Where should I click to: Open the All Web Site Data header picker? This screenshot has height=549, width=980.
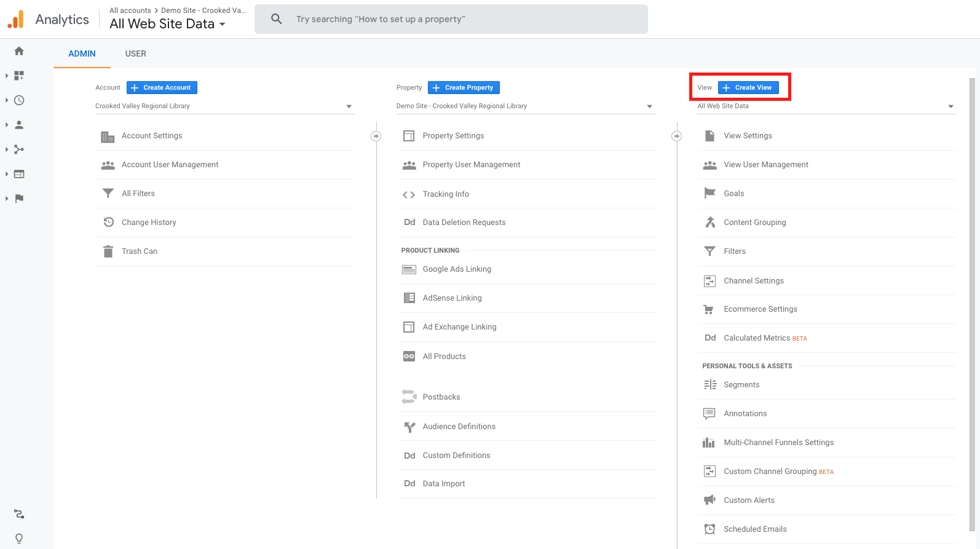pos(167,24)
